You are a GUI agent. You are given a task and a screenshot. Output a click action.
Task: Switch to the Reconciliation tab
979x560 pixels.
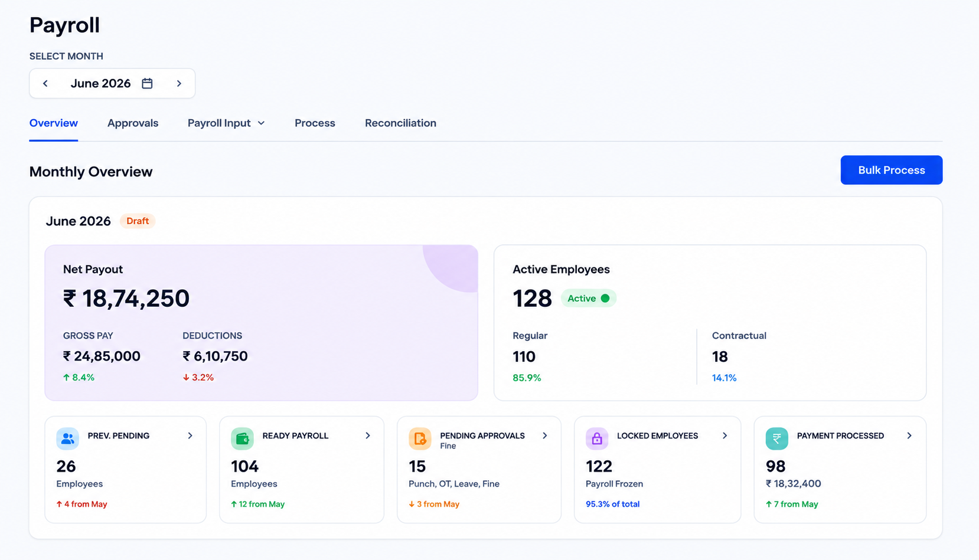click(x=400, y=123)
